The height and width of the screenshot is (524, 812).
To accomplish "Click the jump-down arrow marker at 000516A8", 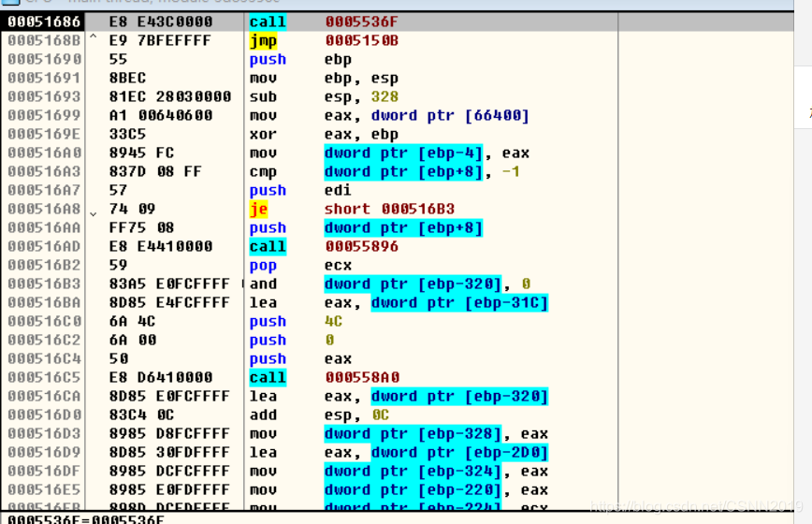I will [x=94, y=212].
